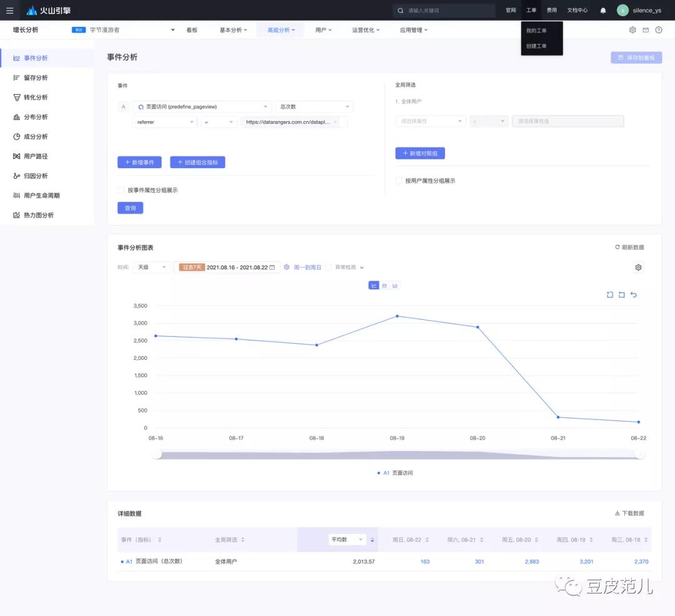Click the 新增事件 button
The height and width of the screenshot is (616, 675).
[x=139, y=162]
